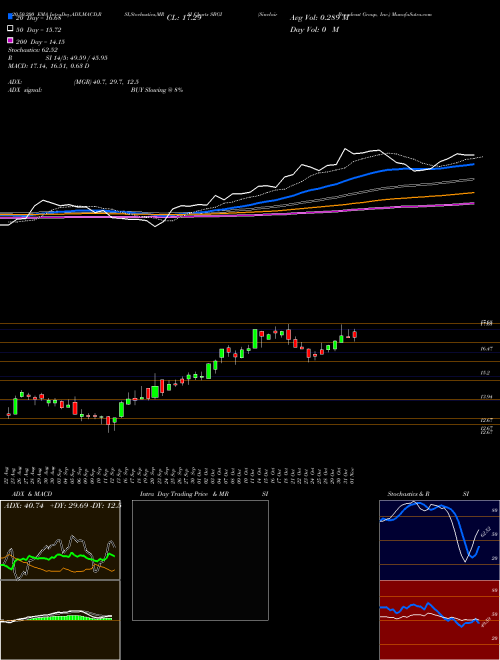
Task: Click the 'SI 14/3: 49.59 / 45.93' value
Action: click(79, 58)
